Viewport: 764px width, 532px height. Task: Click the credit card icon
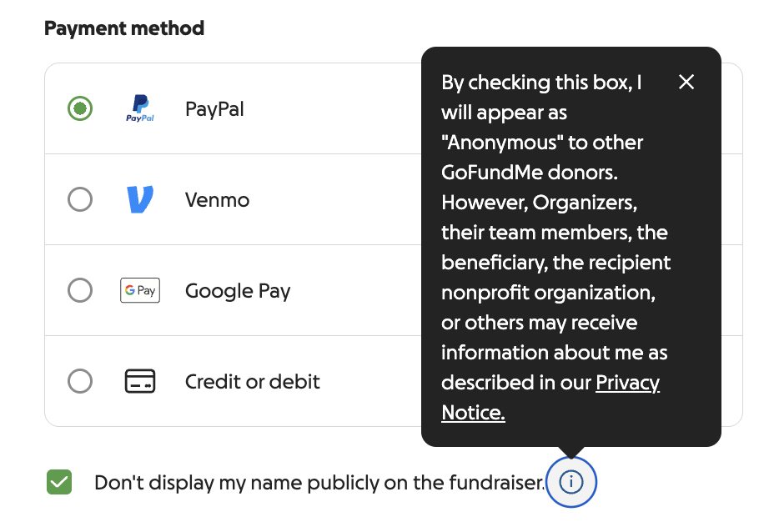tap(140, 381)
